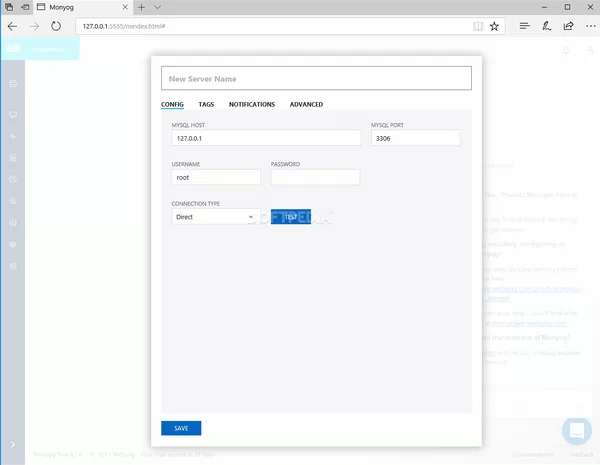Open the Documentation footer link
The image size is (600, 465).
(533, 454)
